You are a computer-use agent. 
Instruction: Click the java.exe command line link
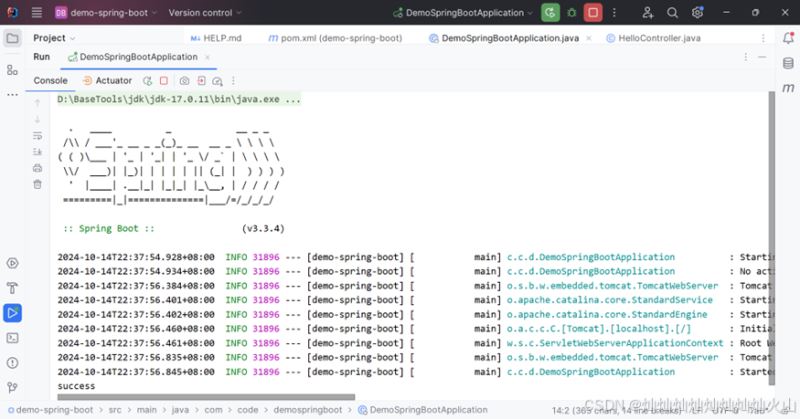179,99
